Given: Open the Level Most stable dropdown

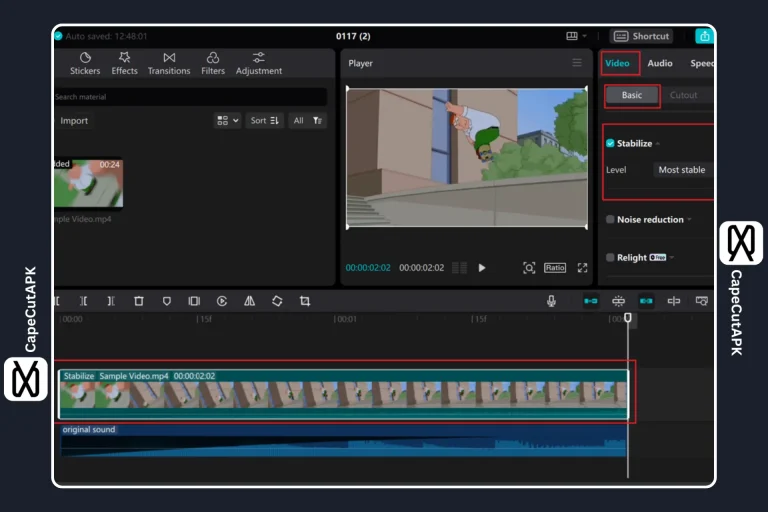Looking at the screenshot, I should [683, 170].
